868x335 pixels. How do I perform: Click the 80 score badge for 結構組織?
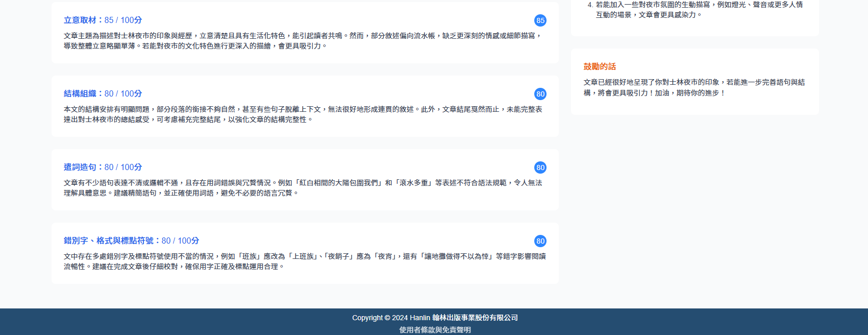coord(540,94)
